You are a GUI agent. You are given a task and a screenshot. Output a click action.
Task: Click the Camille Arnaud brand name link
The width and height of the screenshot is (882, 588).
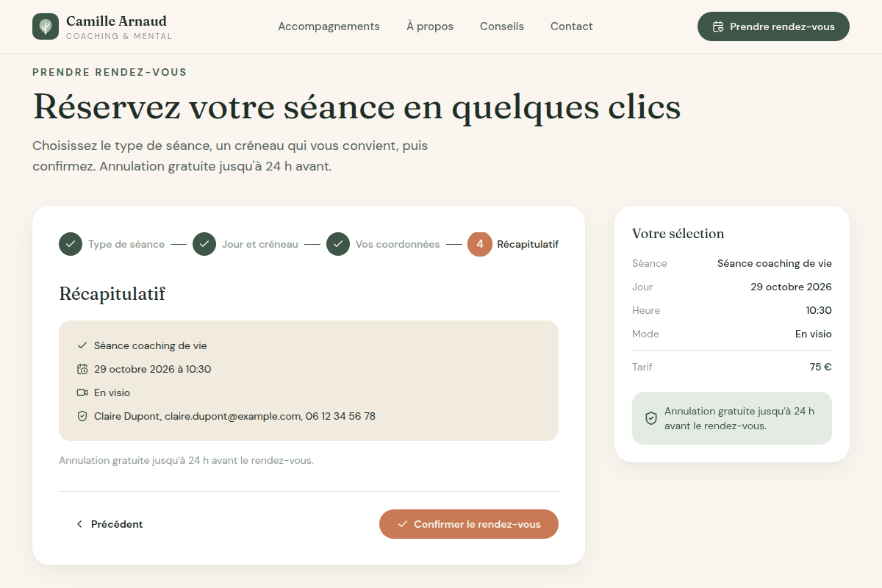point(116,21)
